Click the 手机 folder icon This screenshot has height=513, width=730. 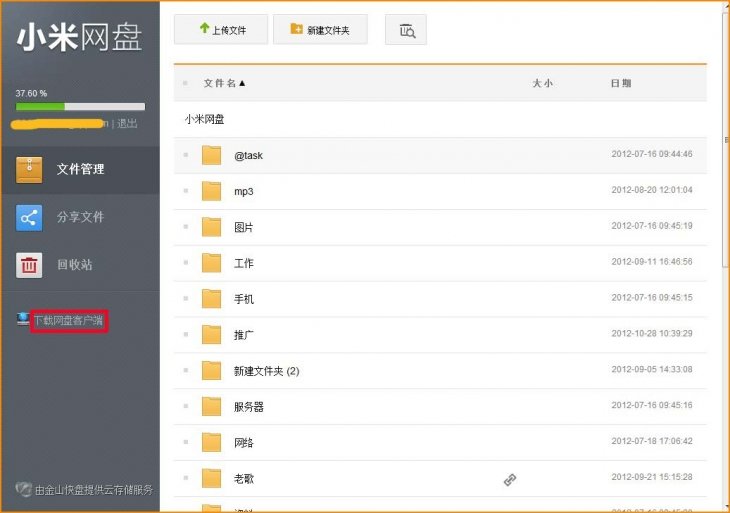[211, 298]
